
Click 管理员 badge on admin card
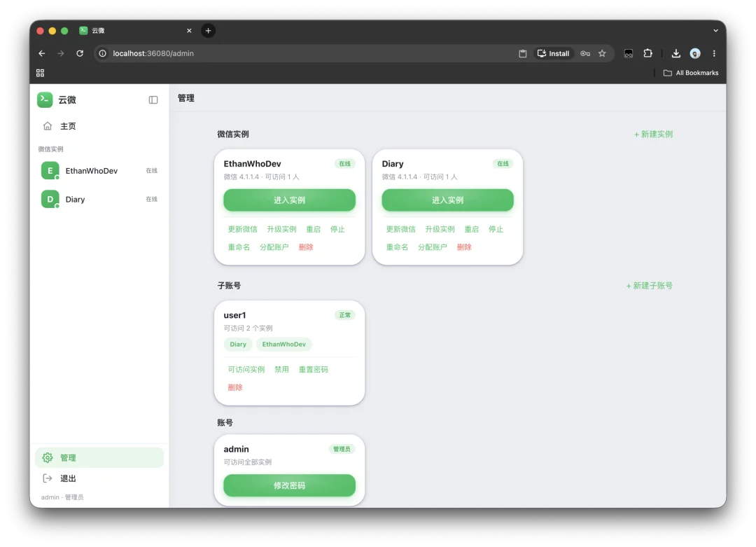coord(342,449)
